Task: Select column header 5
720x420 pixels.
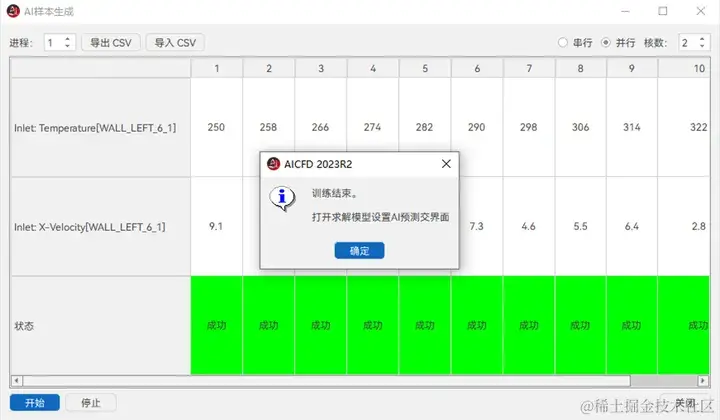Action: [425, 68]
